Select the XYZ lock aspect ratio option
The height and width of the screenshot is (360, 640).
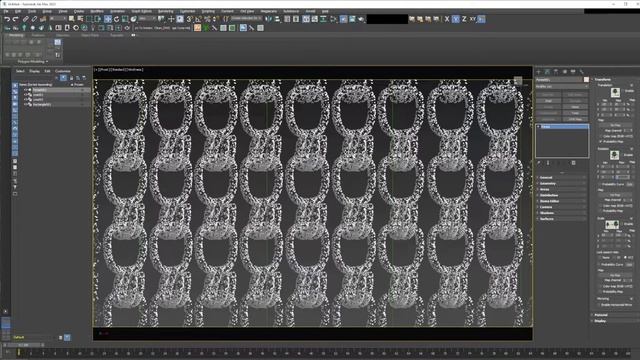click(626, 258)
